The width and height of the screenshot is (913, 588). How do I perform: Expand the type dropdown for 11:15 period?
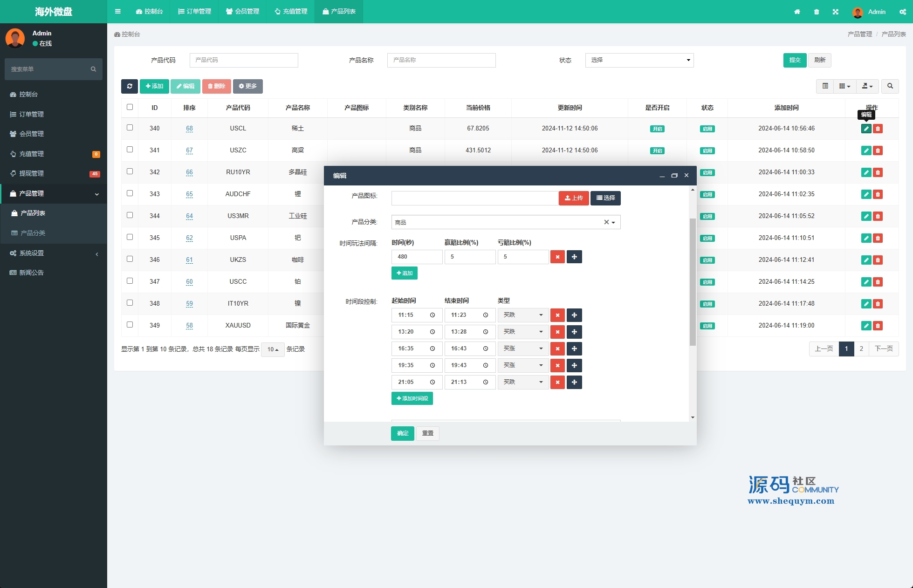click(x=523, y=315)
